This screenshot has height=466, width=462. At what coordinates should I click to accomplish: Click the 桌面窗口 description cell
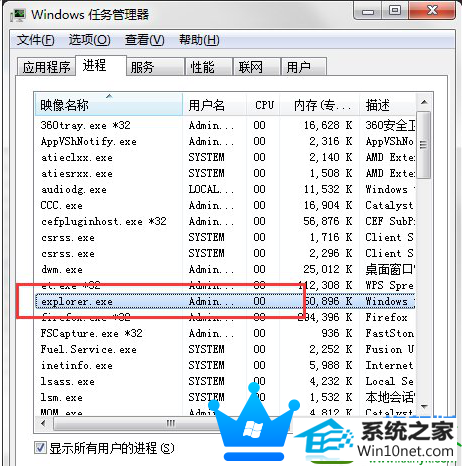pyautogui.click(x=390, y=269)
